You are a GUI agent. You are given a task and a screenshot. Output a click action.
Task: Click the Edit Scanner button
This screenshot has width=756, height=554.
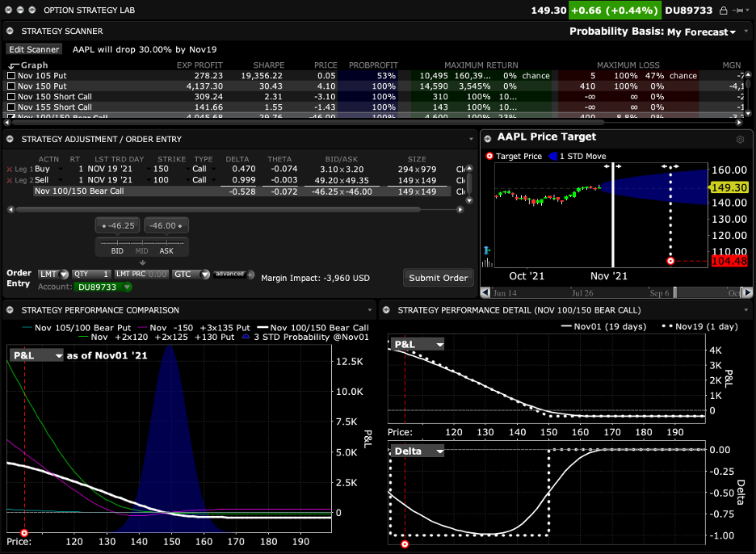(34, 49)
